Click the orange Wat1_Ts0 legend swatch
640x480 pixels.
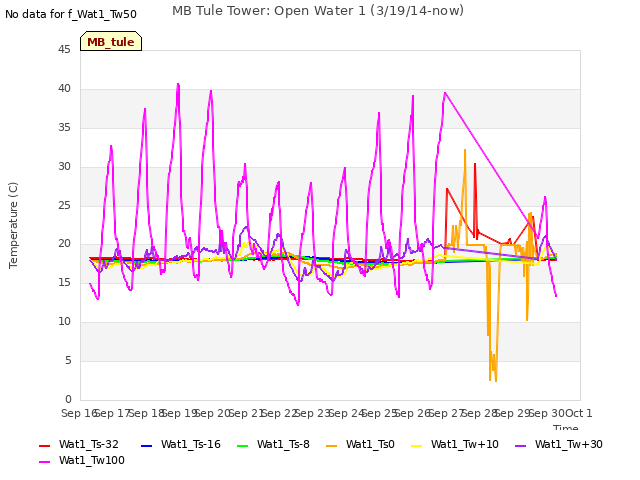[331, 445]
